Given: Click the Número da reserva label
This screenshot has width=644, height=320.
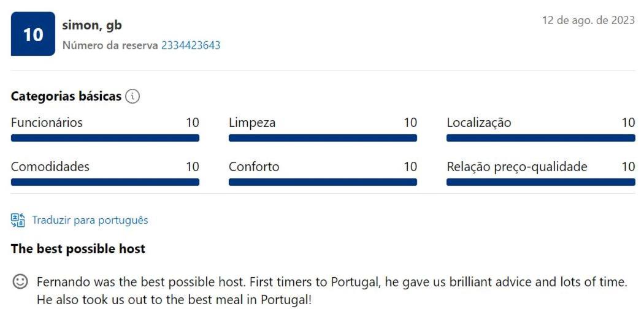Looking at the screenshot, I should click(110, 45).
